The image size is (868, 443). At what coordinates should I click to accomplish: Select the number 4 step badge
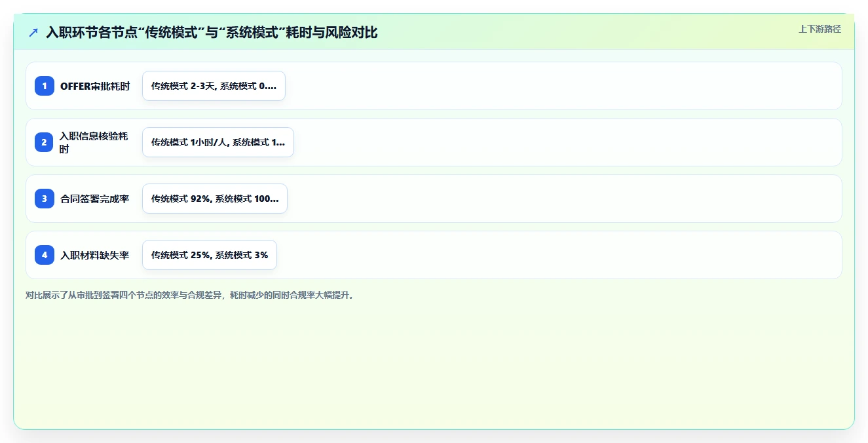point(45,255)
